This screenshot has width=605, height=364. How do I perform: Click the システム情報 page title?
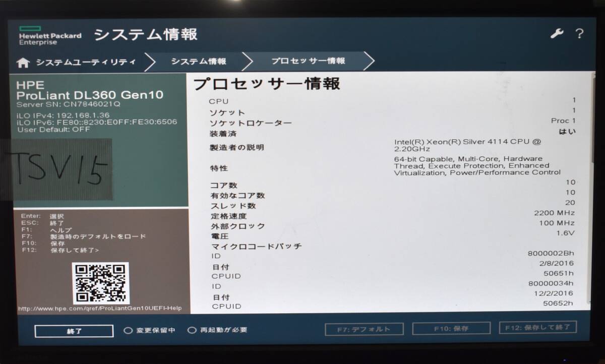pos(146,34)
